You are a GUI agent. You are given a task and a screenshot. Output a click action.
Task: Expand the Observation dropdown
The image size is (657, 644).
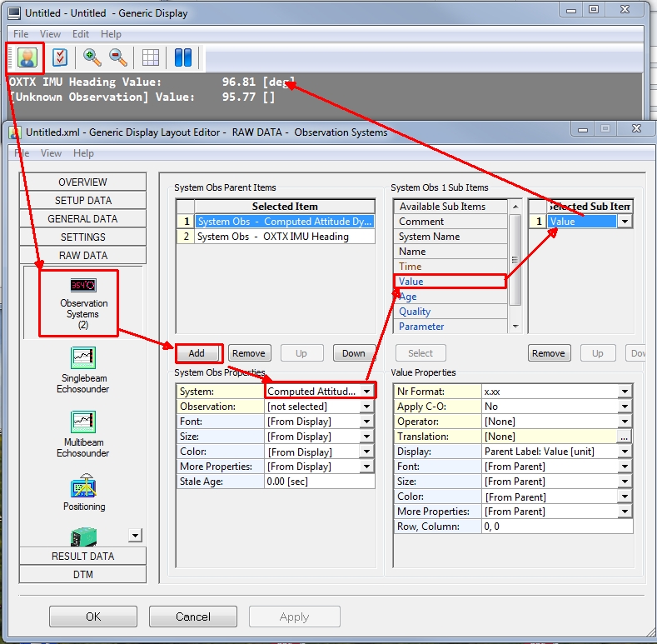pyautogui.click(x=366, y=407)
